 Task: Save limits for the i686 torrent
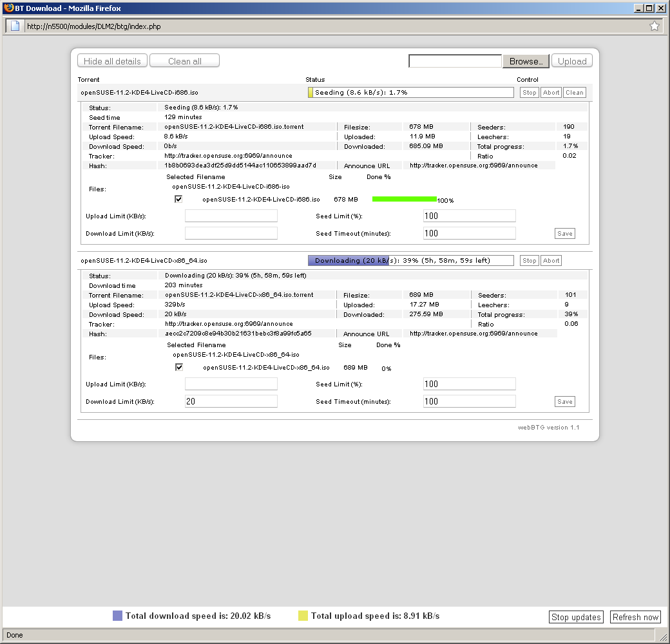pos(565,234)
